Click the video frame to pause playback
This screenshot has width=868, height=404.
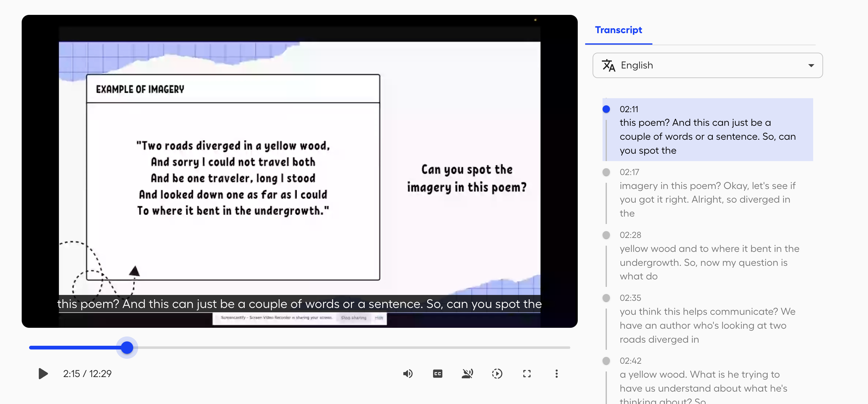point(300,169)
